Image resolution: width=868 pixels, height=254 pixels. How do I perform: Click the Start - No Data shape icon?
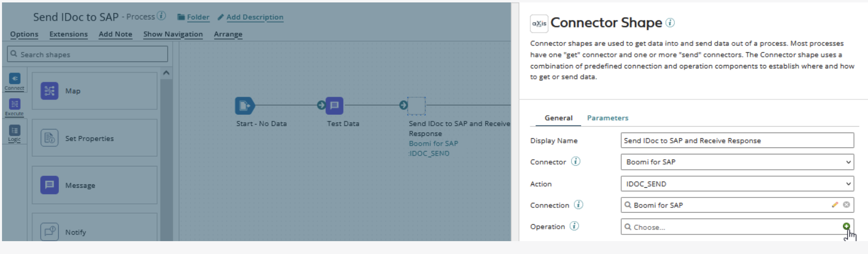pos(244,106)
